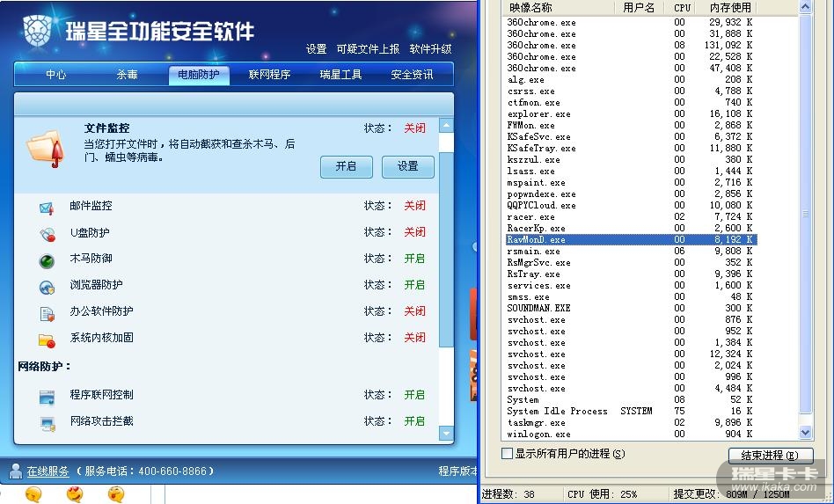
Task: Click the 浏览器防护 icon
Action: (x=47, y=287)
